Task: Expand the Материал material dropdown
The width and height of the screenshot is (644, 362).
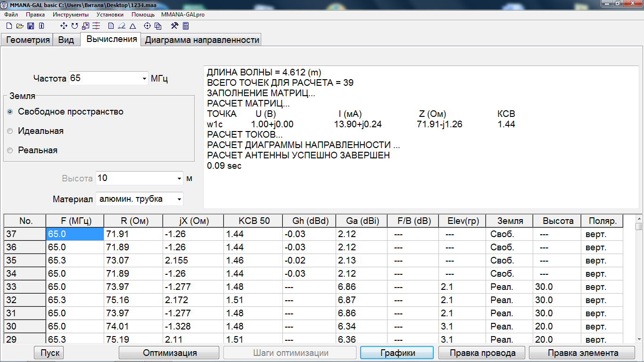Action: (179, 199)
